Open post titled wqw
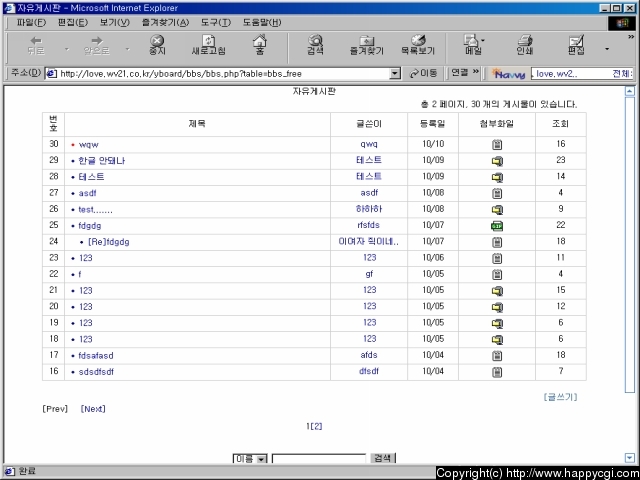 (x=89, y=144)
